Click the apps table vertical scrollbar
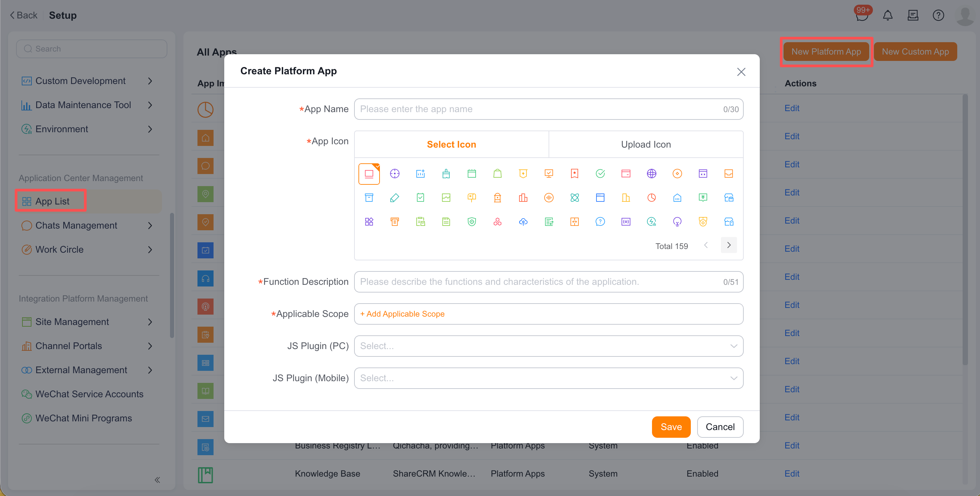This screenshot has width=980, height=496. click(965, 230)
